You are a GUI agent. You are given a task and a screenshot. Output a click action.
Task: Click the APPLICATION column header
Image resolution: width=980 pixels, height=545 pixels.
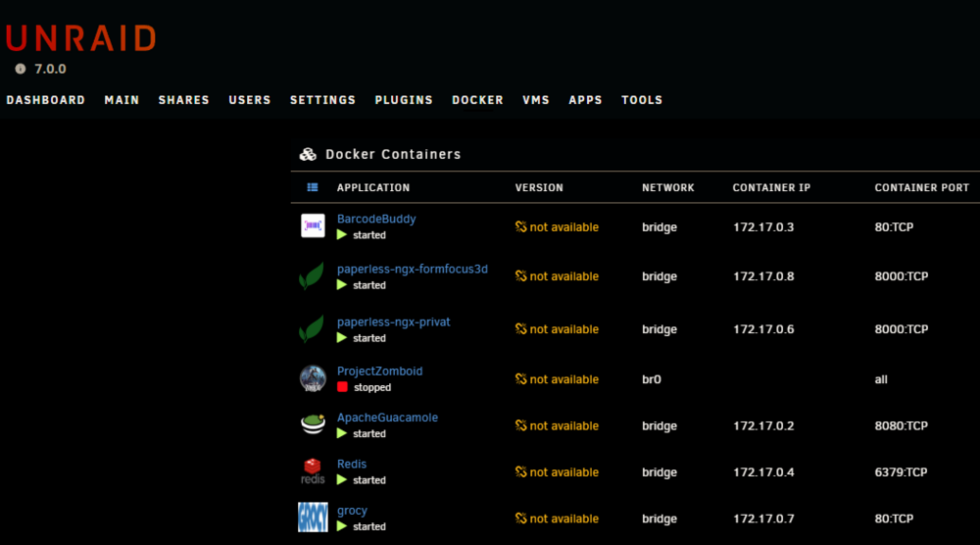(x=373, y=187)
